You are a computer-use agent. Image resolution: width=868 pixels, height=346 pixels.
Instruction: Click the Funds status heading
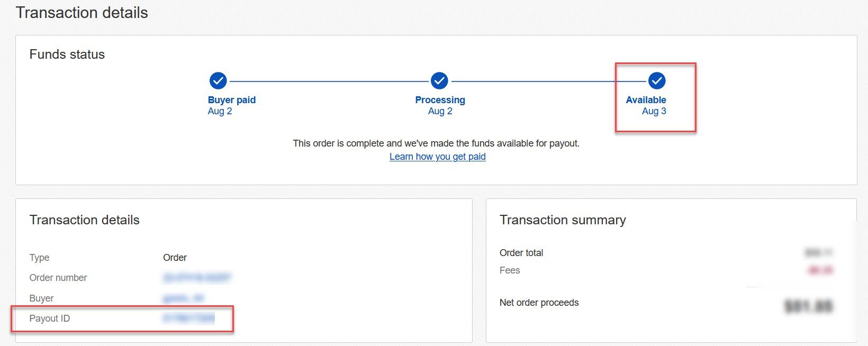(67, 54)
